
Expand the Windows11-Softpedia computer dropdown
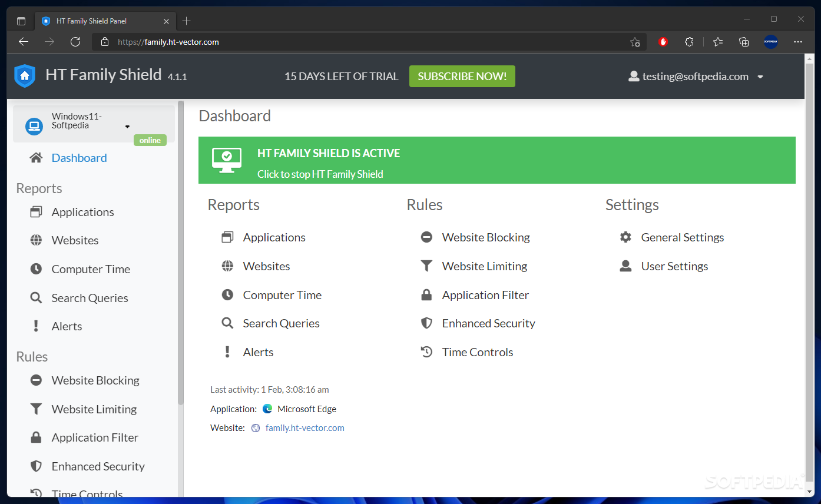pyautogui.click(x=127, y=127)
